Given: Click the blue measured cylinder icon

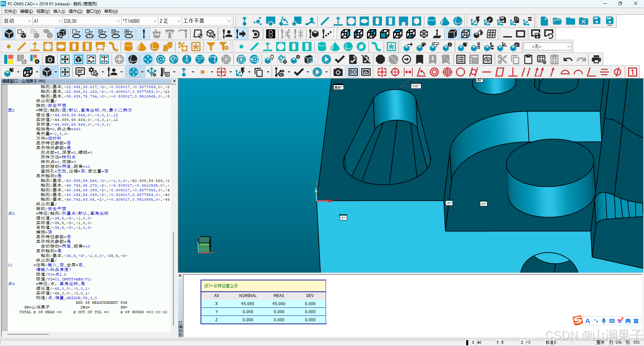Looking at the screenshot, I should click(x=432, y=21).
